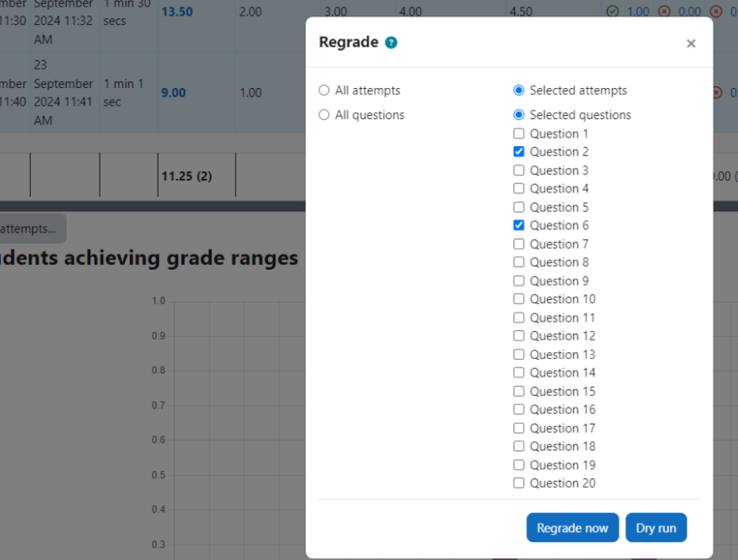The image size is (738, 560).
Task: Click the Dry run button
Action: (x=656, y=528)
